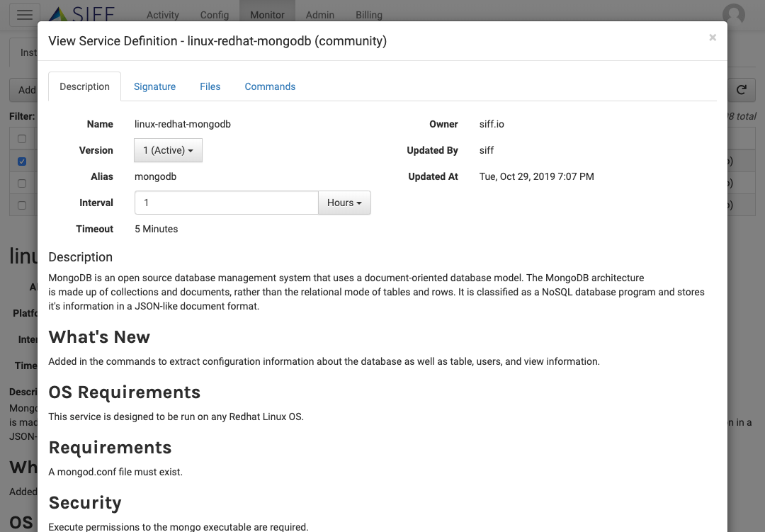Check the third row checkbox
The image size is (765, 532).
tap(22, 183)
